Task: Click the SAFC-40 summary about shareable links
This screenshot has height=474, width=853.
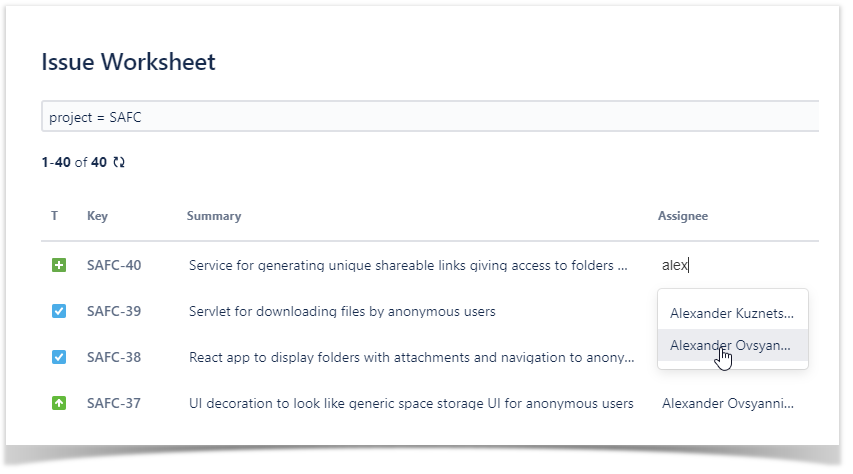Action: 408,265
